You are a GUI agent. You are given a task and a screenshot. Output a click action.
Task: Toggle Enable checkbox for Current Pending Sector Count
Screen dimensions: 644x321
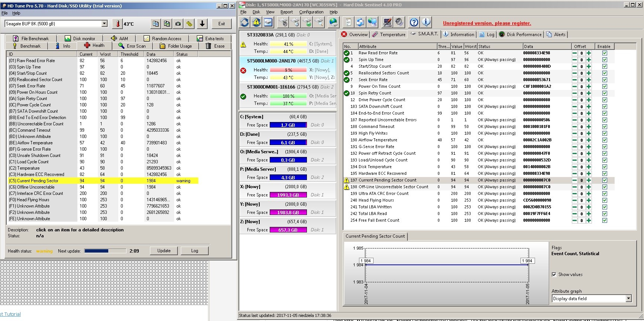[605, 180]
